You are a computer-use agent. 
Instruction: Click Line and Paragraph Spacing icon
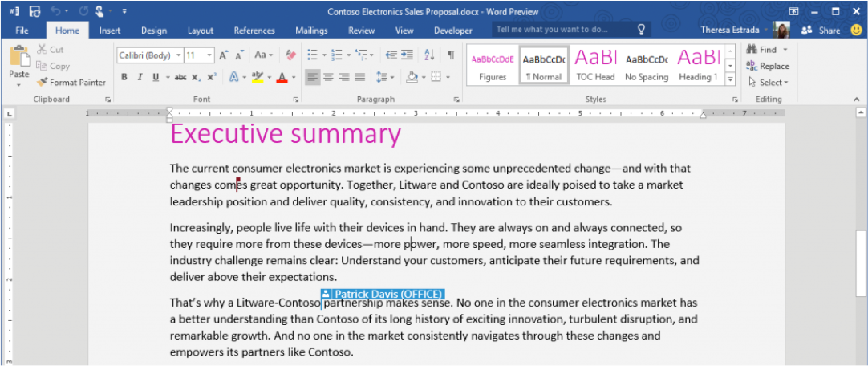point(382,78)
